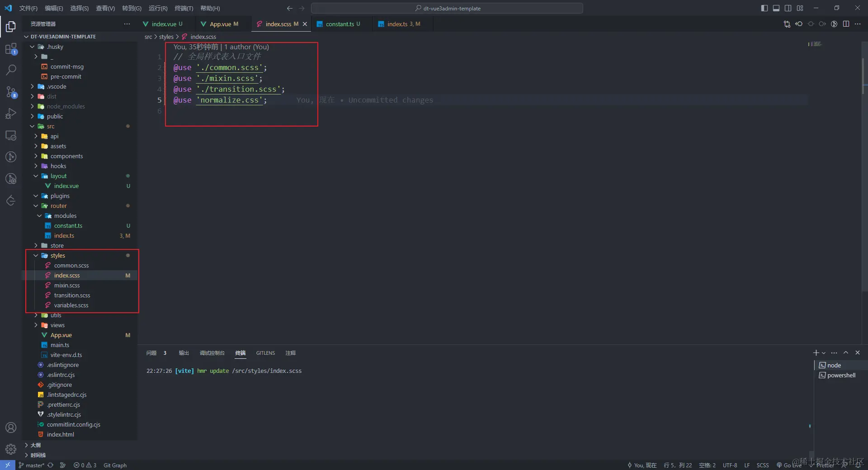Open the Search view in activity bar
The width and height of the screenshot is (868, 470).
tap(11, 70)
